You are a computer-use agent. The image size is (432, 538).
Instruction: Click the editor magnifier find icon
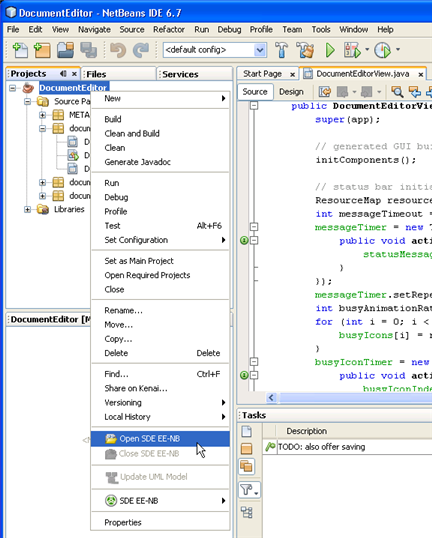[x=397, y=92]
